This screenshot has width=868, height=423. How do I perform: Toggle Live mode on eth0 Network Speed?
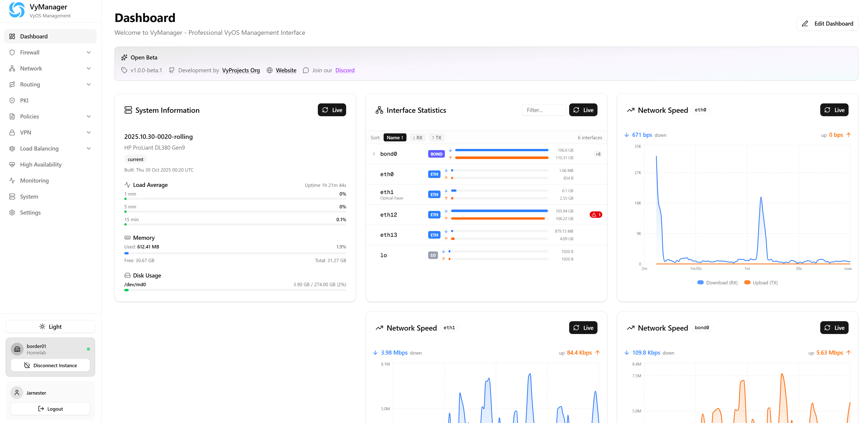(834, 110)
